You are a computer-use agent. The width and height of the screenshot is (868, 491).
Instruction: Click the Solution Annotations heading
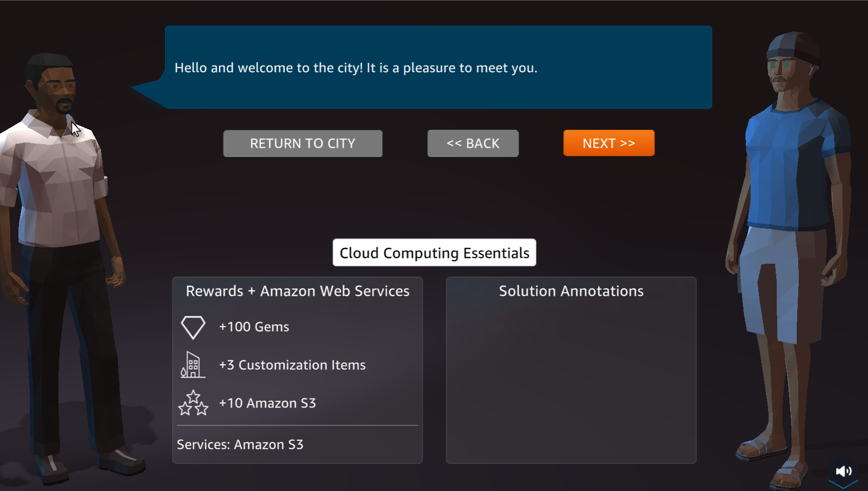click(571, 291)
